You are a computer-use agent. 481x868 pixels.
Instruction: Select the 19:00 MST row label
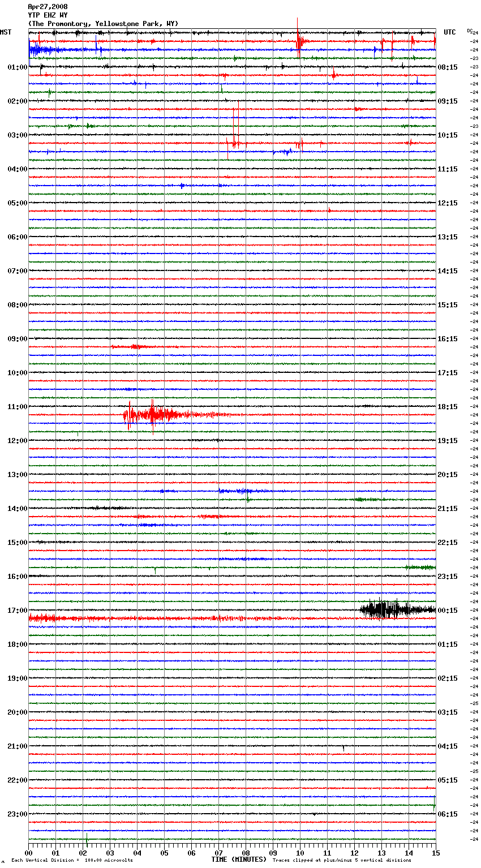18,678
